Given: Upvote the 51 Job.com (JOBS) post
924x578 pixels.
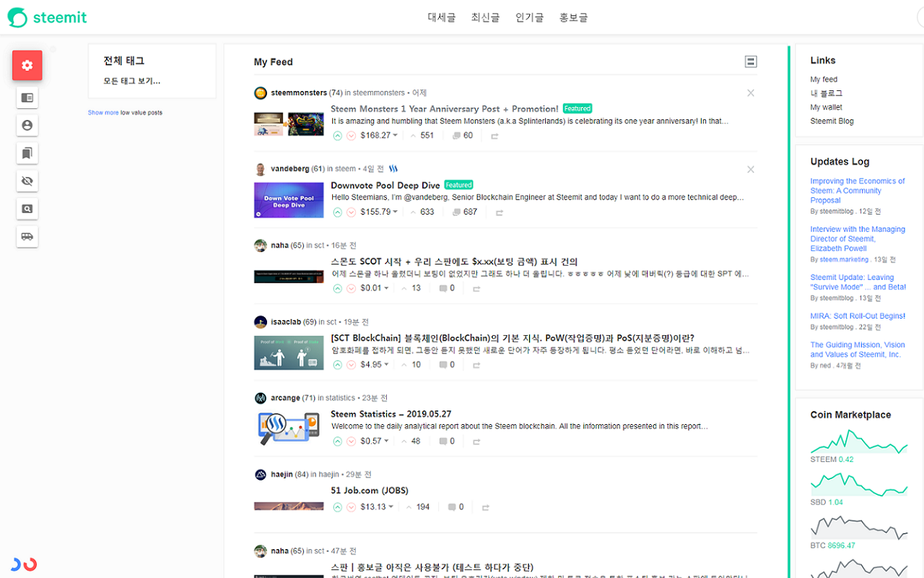Looking at the screenshot, I should tap(337, 507).
